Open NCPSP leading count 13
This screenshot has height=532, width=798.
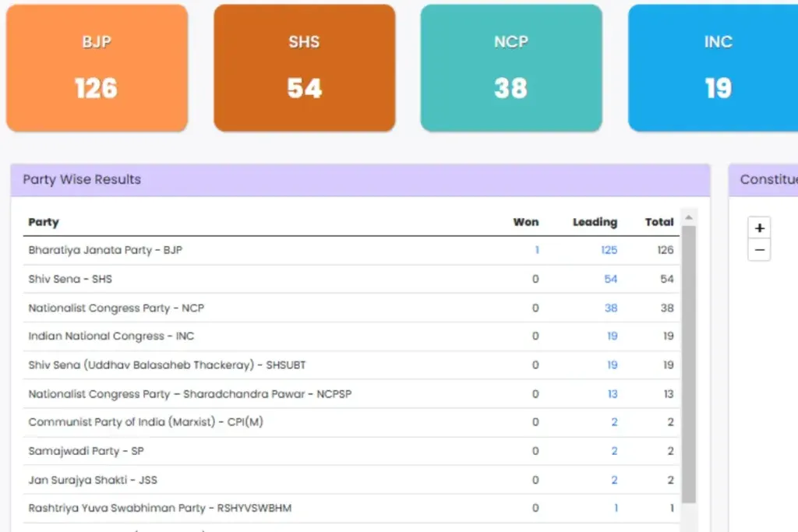tap(613, 394)
